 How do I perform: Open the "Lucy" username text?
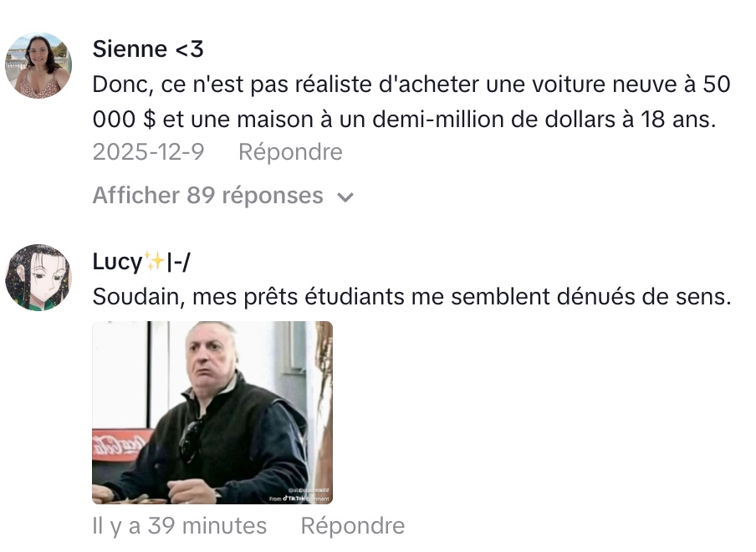118,262
